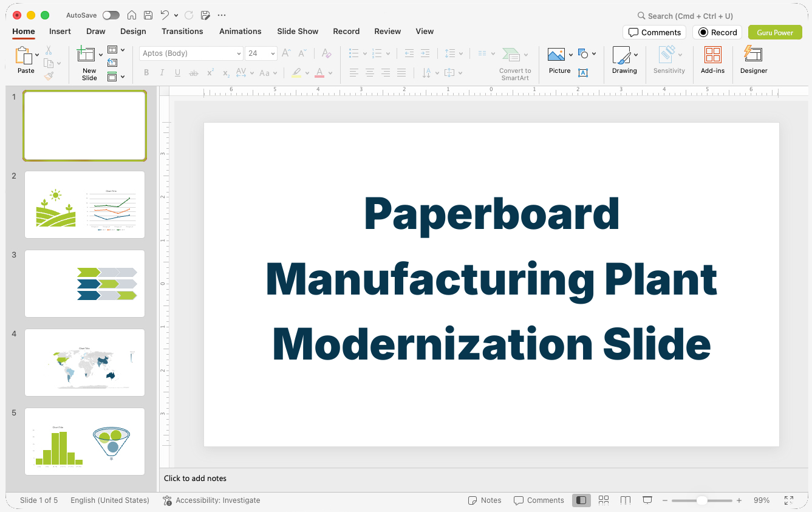Select slide 3 thumbnail with chevron arrows
The image size is (812, 512).
click(x=85, y=284)
